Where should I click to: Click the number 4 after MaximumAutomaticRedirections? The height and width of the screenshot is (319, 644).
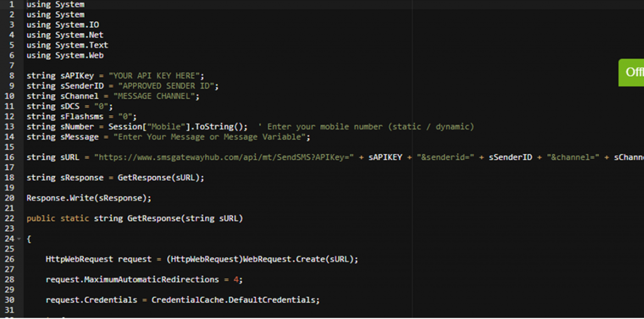coord(236,279)
